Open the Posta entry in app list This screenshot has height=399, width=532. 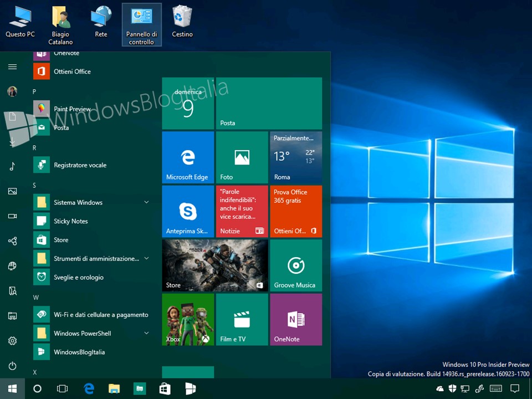tap(91, 127)
